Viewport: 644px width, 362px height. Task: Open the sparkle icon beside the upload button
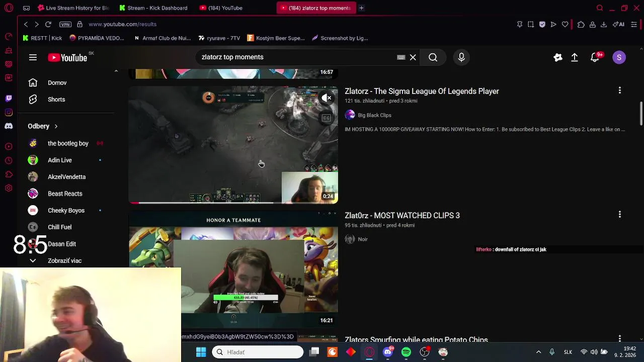coord(557,57)
